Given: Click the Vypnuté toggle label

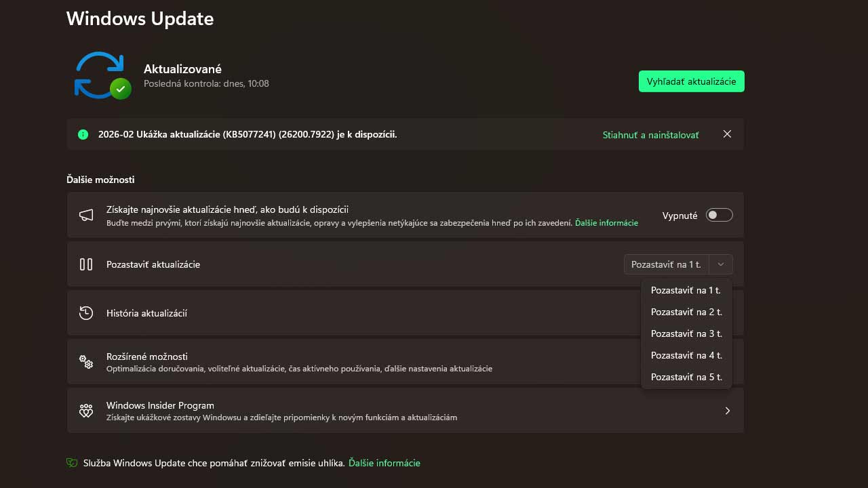Looking at the screenshot, I should click(x=680, y=216).
